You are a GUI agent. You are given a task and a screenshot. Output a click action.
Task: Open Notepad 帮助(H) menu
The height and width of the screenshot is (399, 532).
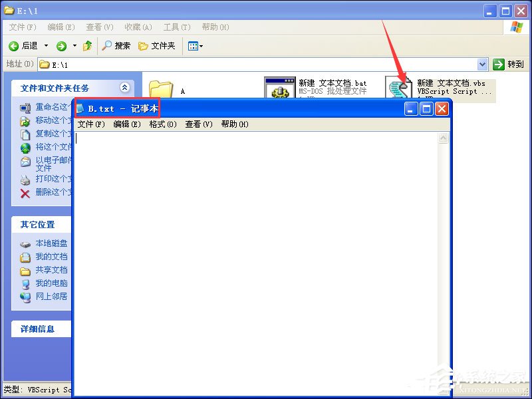(235, 124)
